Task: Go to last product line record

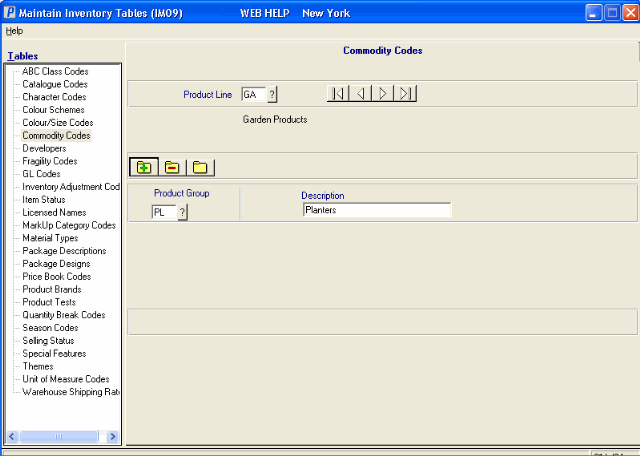Action: point(405,93)
